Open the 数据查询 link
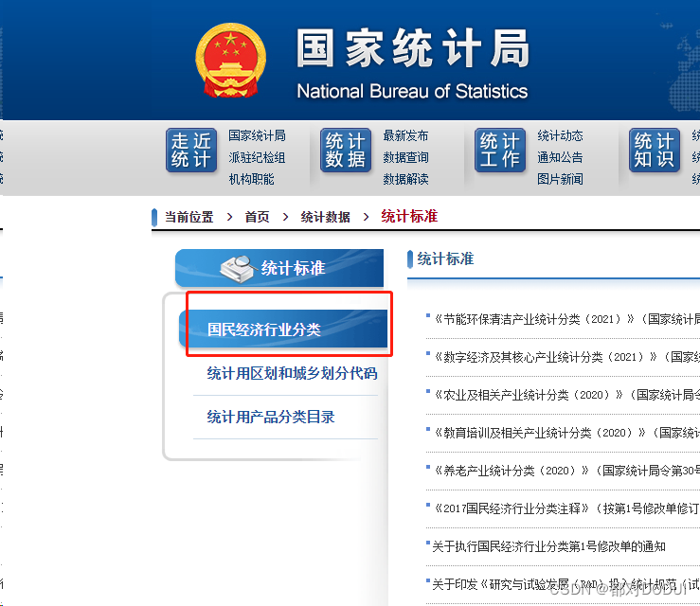 click(405, 157)
